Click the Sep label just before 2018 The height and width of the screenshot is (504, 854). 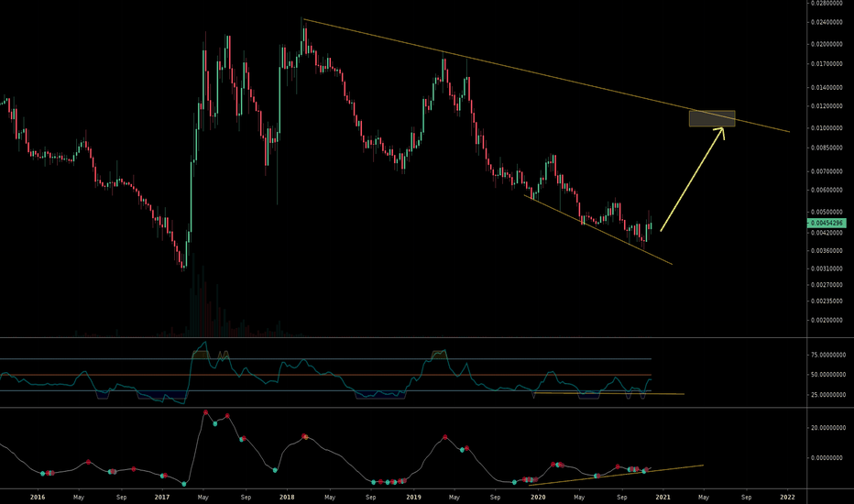[x=246, y=497]
